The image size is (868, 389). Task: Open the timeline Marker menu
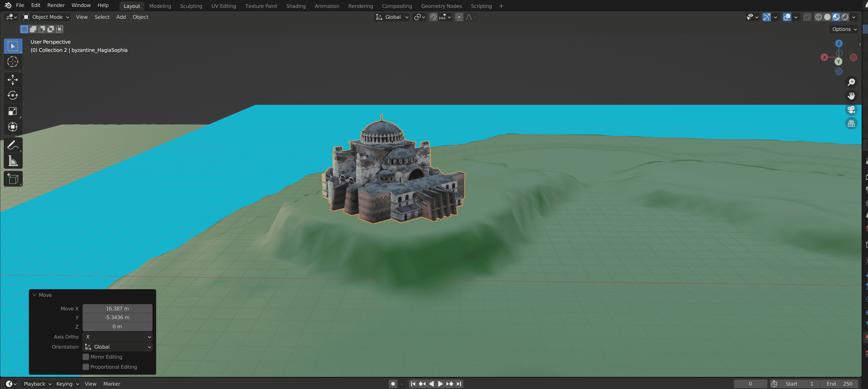(112, 384)
